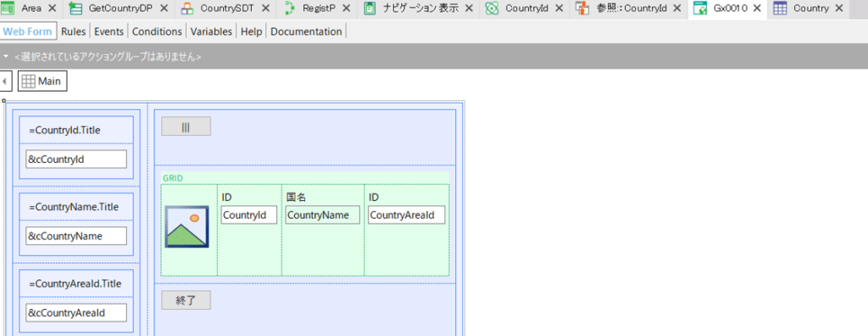868x336 pixels.
Task: Select the GRID label
Action: (173, 178)
